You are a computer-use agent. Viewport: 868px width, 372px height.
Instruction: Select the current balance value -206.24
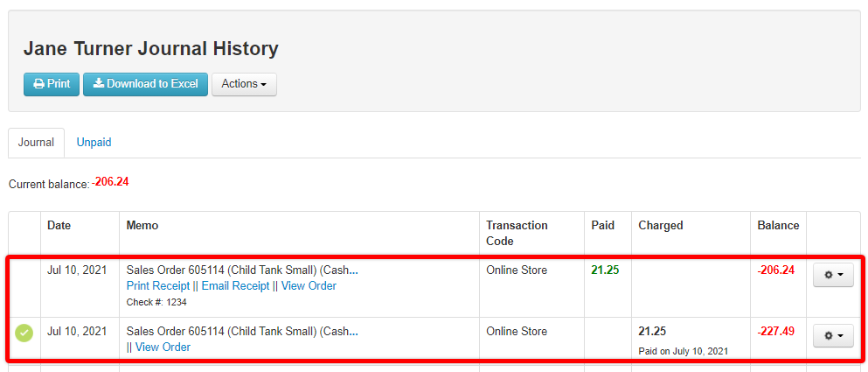pos(110,182)
